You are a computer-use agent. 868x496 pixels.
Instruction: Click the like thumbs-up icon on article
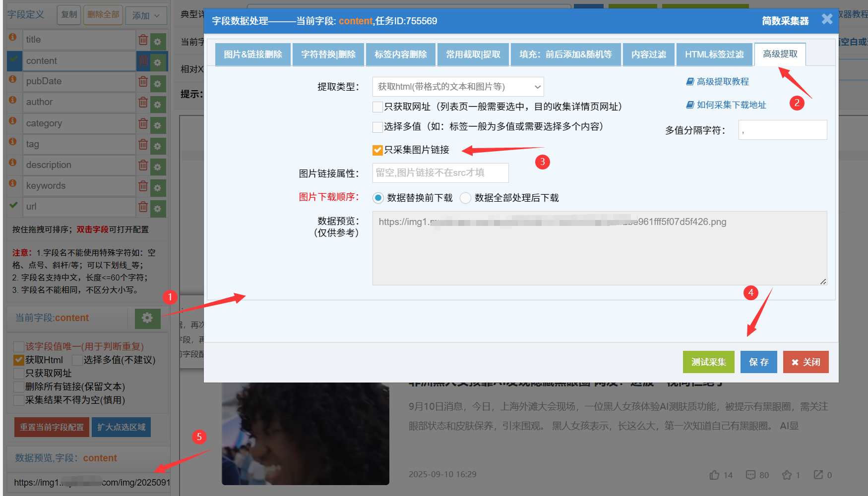pyautogui.click(x=714, y=475)
